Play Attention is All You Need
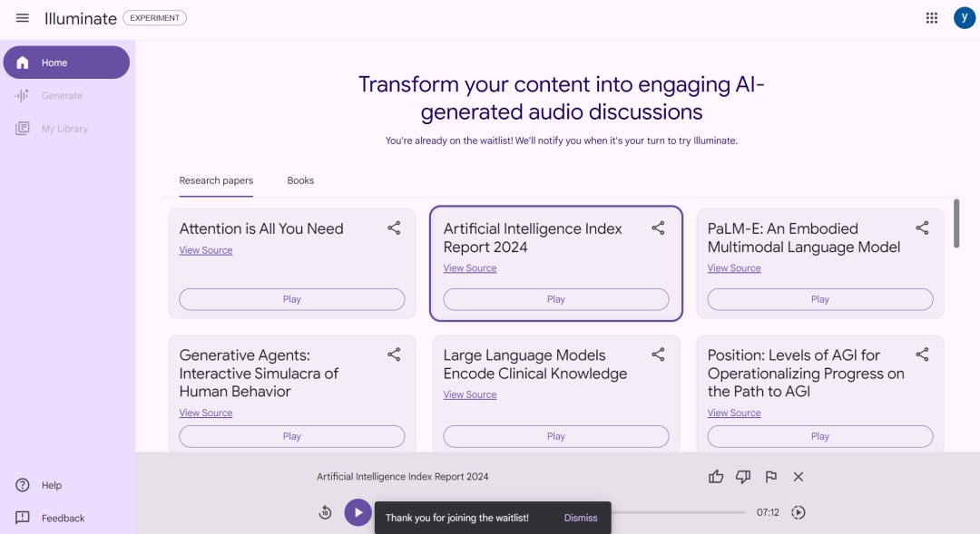 coord(292,299)
